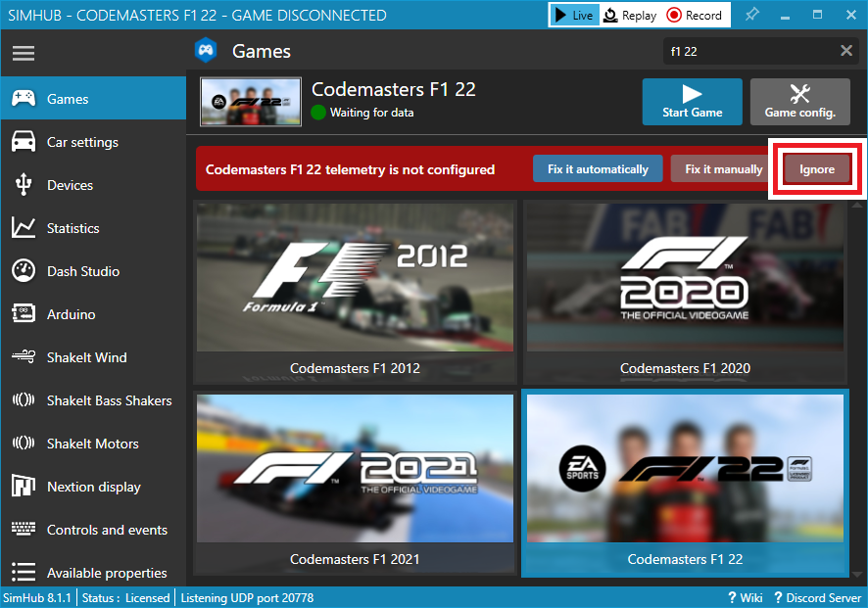
Task: Select the ShakeIt Motors icon
Action: pos(25,444)
